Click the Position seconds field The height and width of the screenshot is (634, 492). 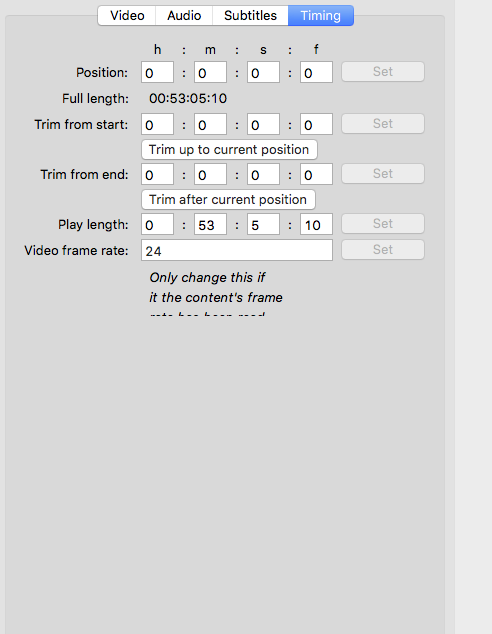(x=263, y=72)
